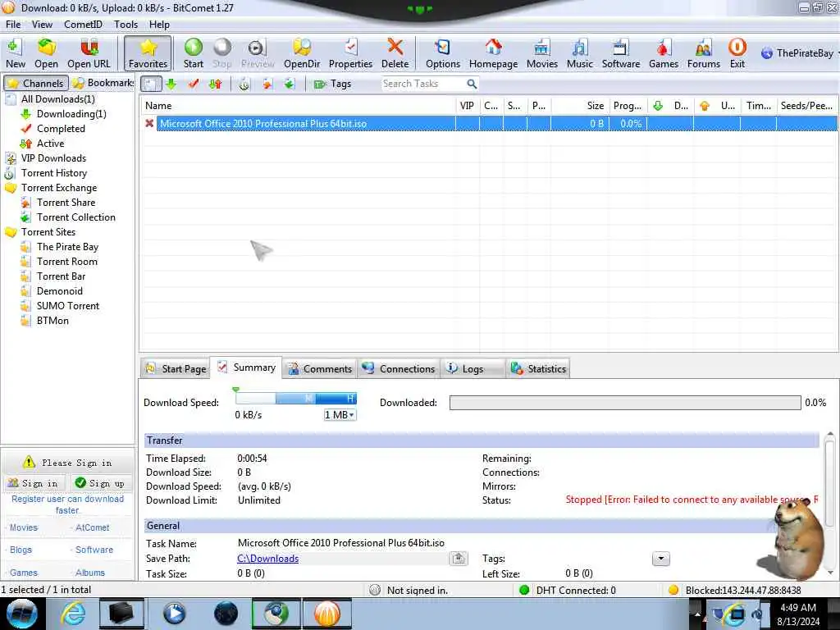840x630 pixels.
Task: Open the Movies toolbar icon
Action: click(541, 53)
